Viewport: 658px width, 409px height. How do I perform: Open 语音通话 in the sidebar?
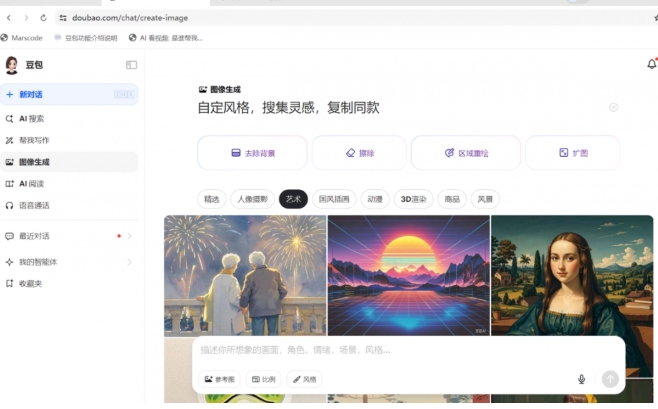(69, 205)
